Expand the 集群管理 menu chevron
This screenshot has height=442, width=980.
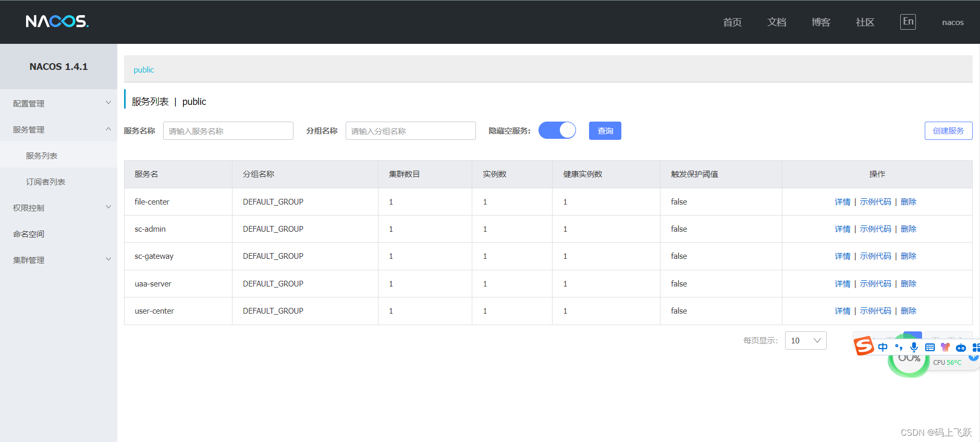108,259
